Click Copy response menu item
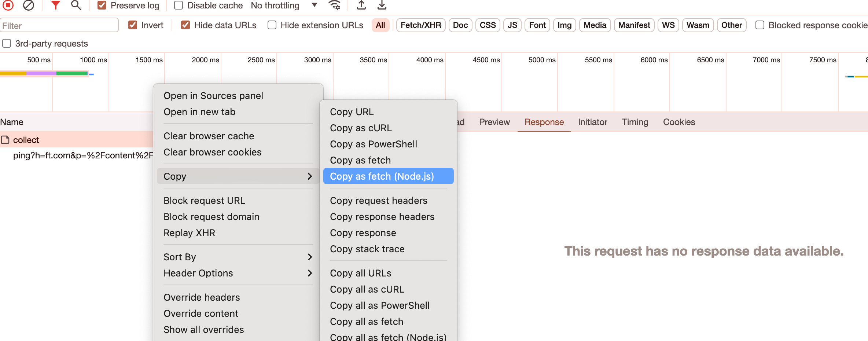 388,233
